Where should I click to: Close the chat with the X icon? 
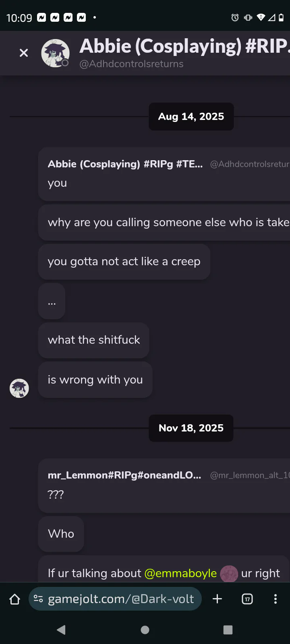tap(24, 53)
